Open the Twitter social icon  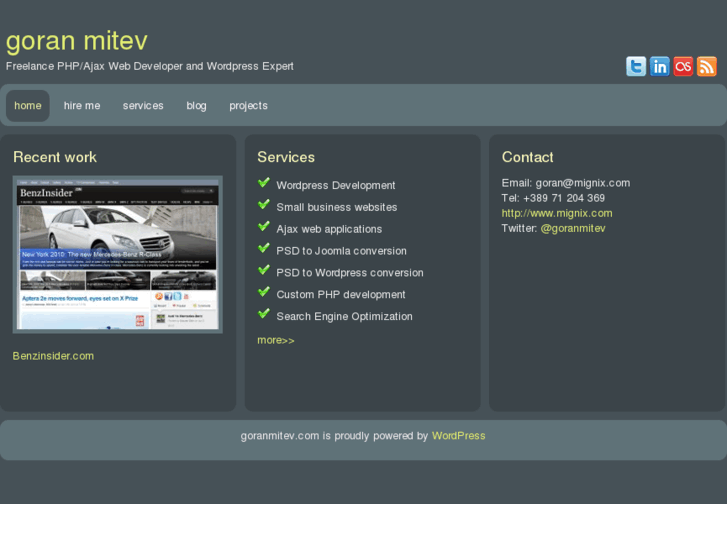tap(636, 66)
